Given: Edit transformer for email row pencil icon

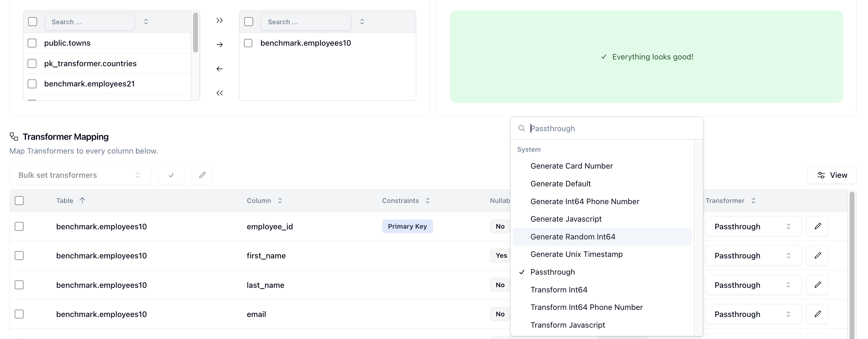Looking at the screenshot, I should [817, 314].
